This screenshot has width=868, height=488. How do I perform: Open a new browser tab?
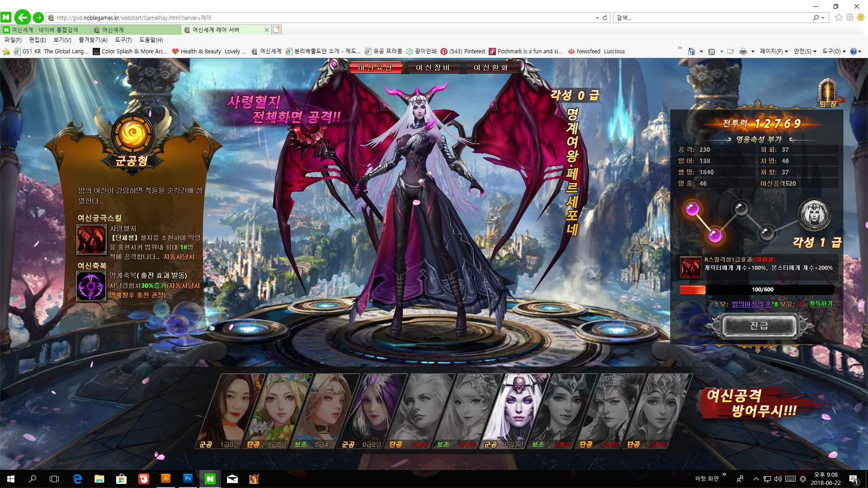point(277,30)
